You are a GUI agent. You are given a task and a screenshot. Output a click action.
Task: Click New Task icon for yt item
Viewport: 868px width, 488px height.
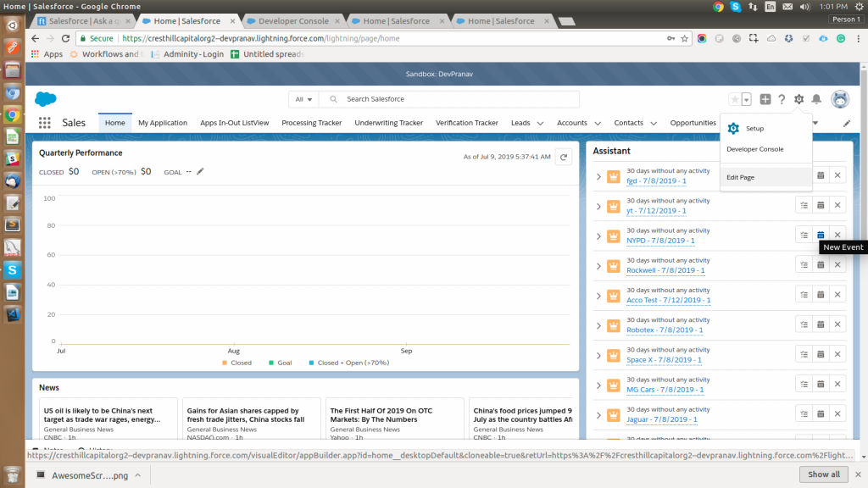click(804, 205)
